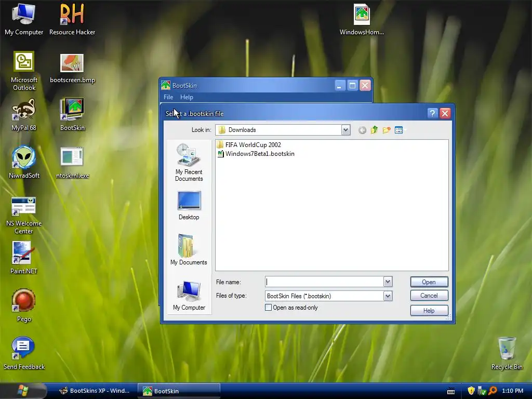Close the Select a .bootskin file dialog

[445, 113]
